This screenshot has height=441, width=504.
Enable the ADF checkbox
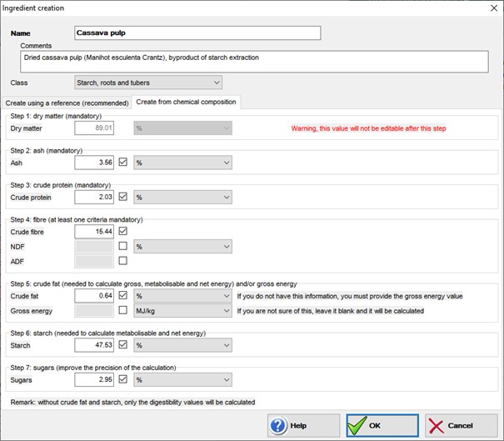pyautogui.click(x=122, y=261)
